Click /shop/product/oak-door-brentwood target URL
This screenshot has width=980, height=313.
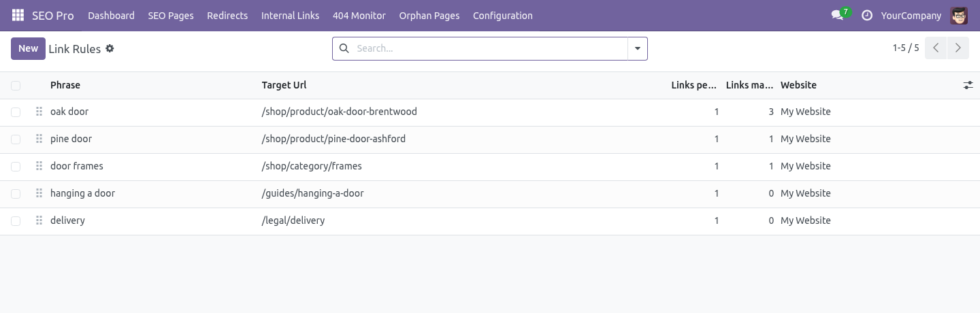[340, 112]
